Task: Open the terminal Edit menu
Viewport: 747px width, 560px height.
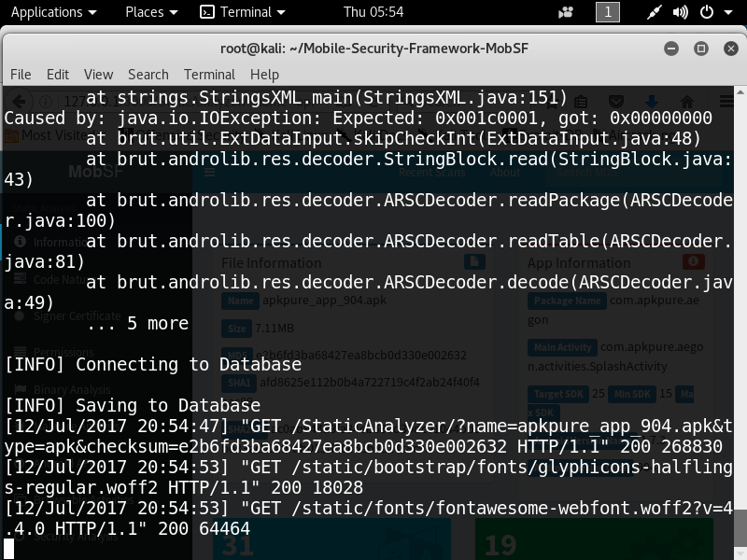Action: click(x=58, y=75)
